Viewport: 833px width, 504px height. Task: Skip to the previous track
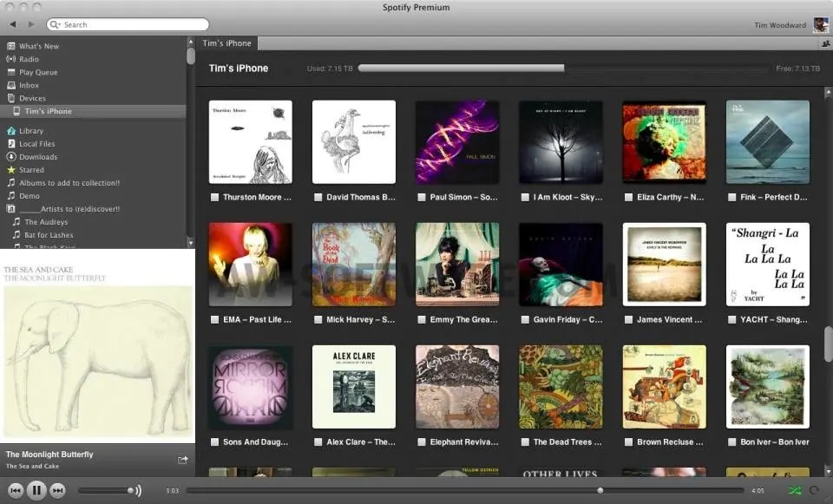pos(16,490)
